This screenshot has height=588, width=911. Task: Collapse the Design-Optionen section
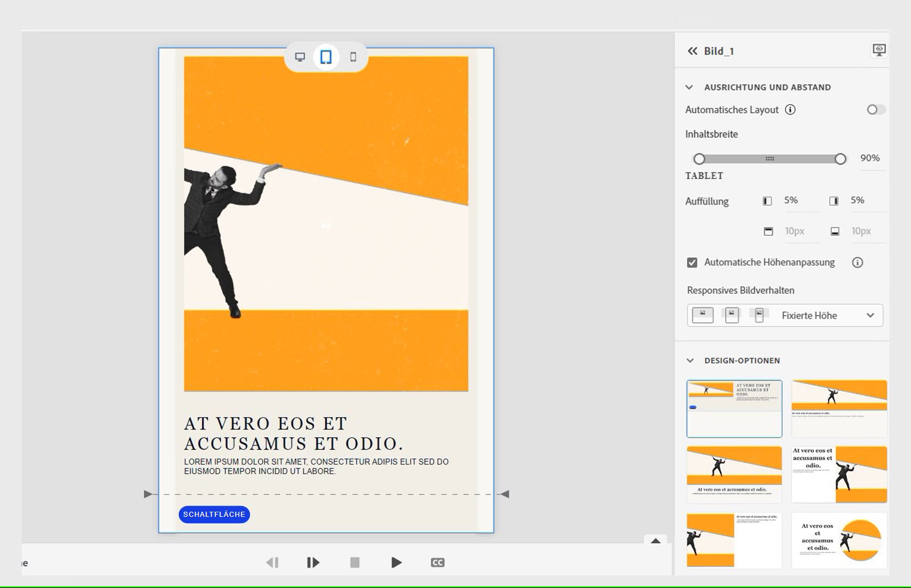[690, 360]
